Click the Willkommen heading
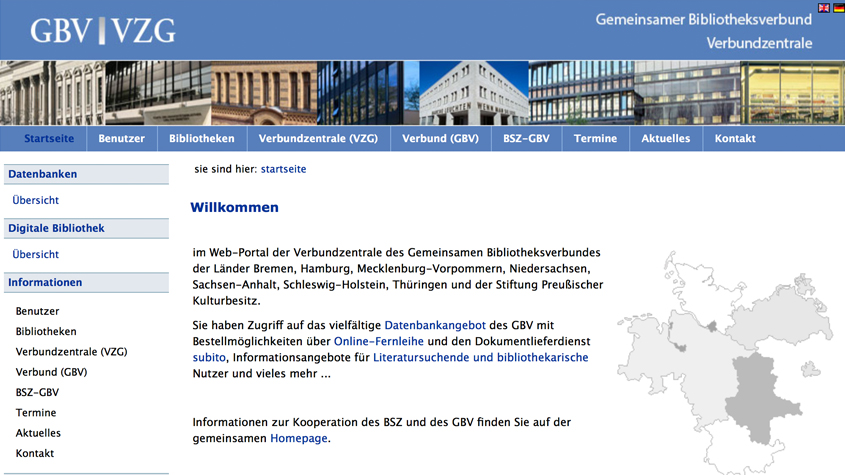845x475 pixels. pos(234,208)
